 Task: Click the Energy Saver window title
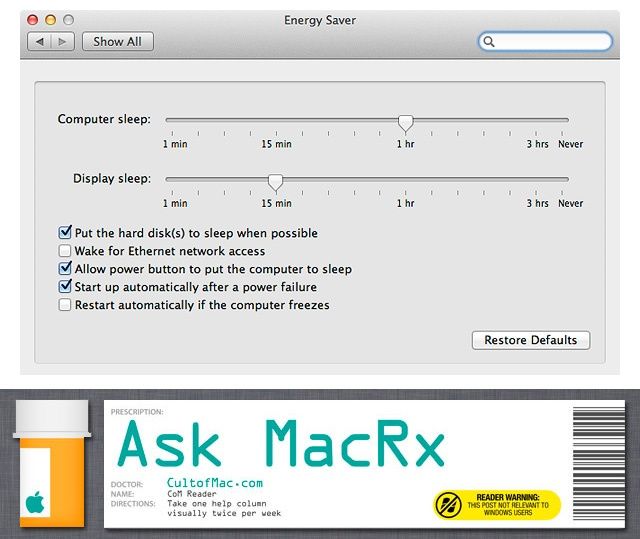[320, 20]
